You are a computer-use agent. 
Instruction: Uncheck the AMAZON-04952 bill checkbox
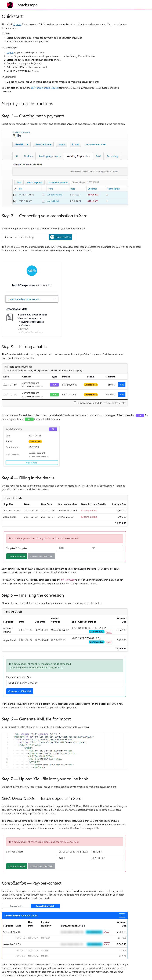(x=15, y=195)
